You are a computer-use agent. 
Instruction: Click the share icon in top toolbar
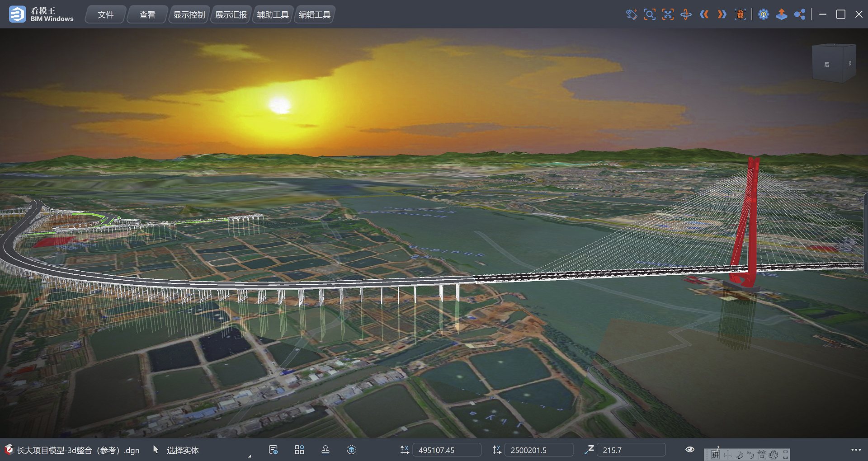point(800,14)
